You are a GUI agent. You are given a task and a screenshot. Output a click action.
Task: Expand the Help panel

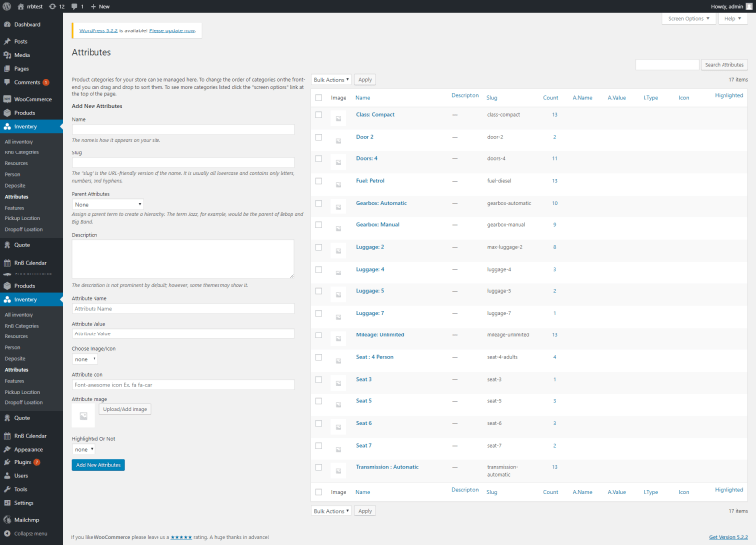pyautogui.click(x=732, y=19)
